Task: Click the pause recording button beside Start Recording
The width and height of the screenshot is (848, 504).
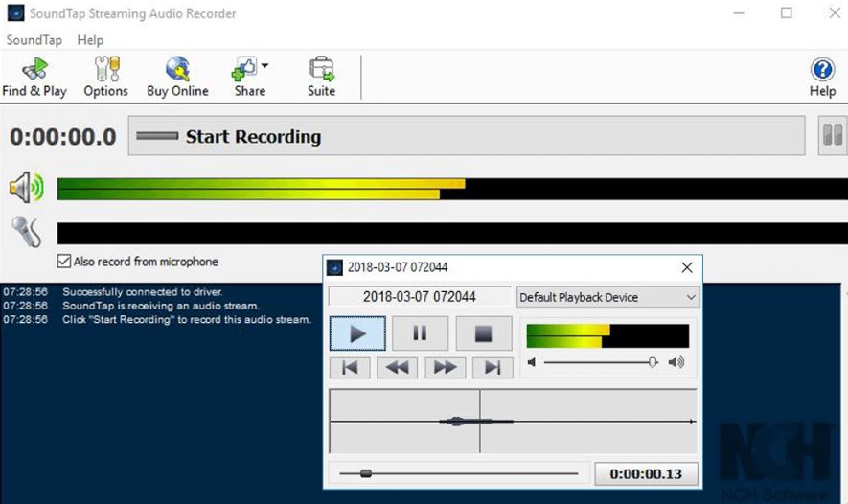Action: click(x=833, y=135)
